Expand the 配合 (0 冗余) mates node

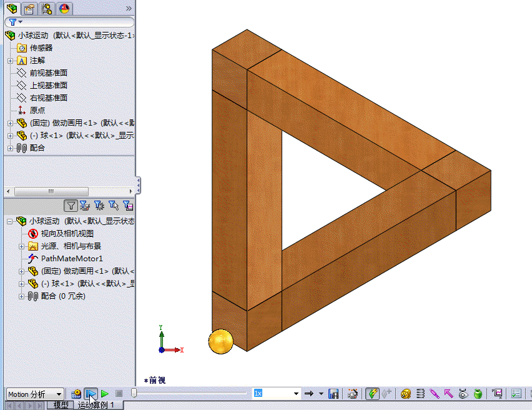pyautogui.click(x=21, y=296)
